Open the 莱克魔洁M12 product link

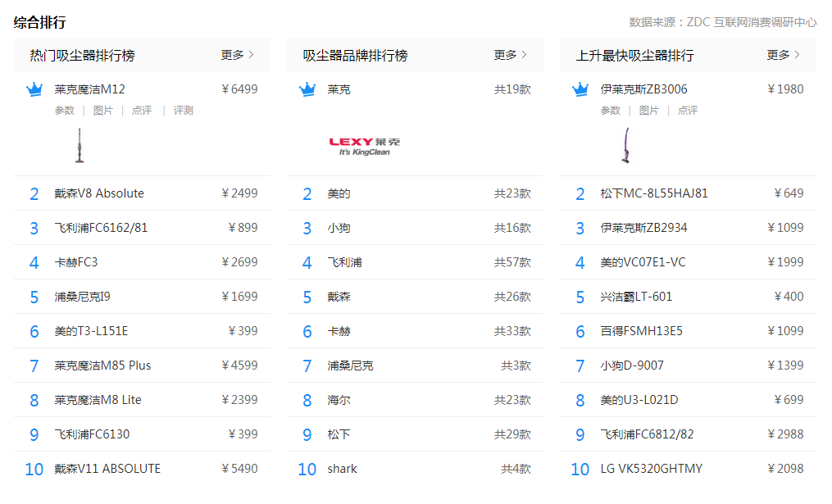[x=89, y=89]
